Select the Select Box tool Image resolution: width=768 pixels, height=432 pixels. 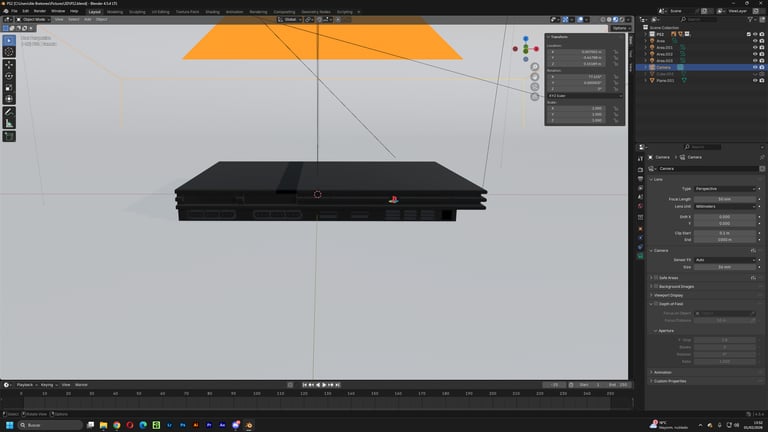click(x=9, y=41)
